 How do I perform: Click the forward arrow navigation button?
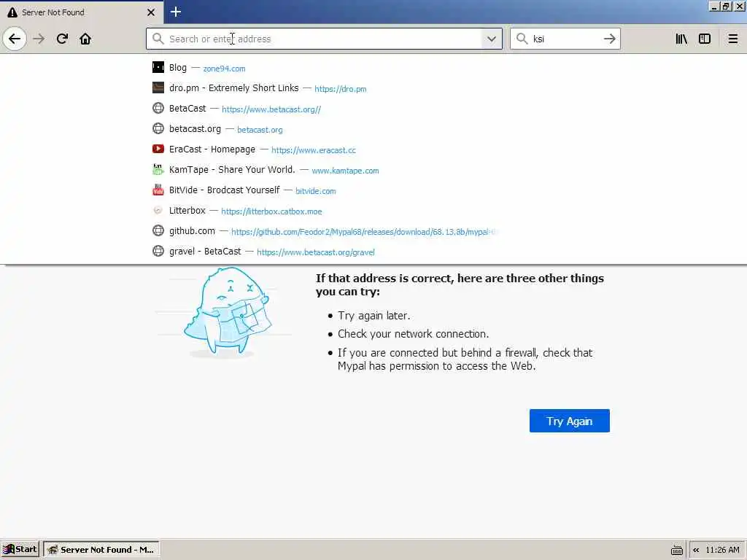tap(39, 39)
